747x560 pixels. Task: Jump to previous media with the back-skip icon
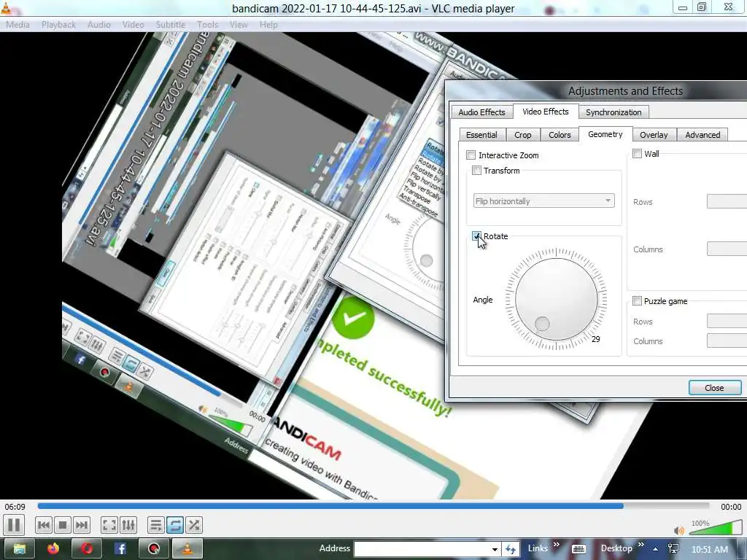click(43, 525)
